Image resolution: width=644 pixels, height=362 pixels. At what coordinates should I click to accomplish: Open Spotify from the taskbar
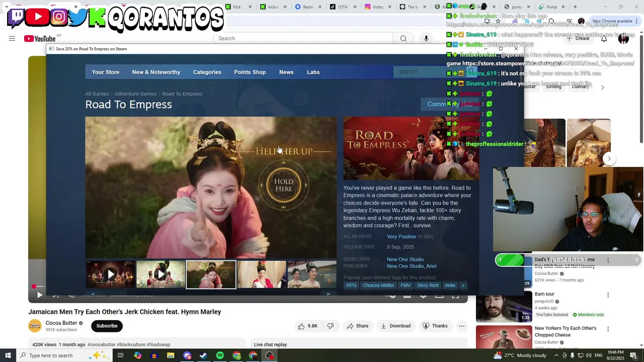(220, 355)
